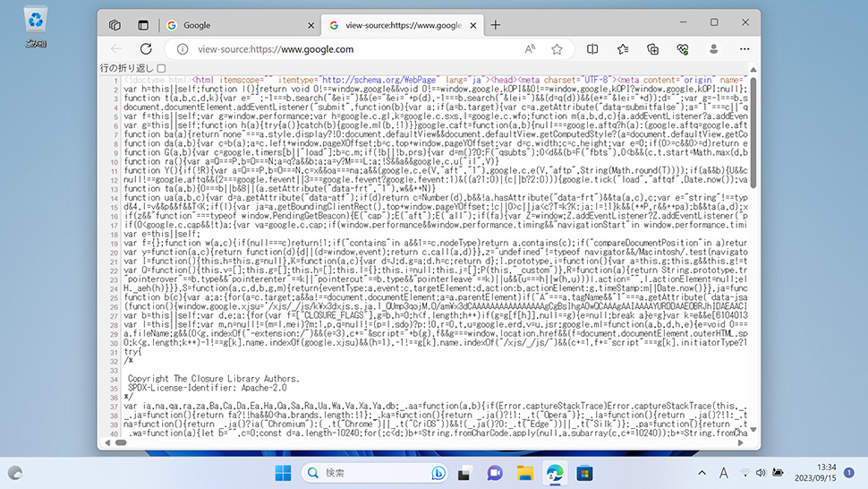View site information icon in address bar
The image size is (868, 489).
183,49
